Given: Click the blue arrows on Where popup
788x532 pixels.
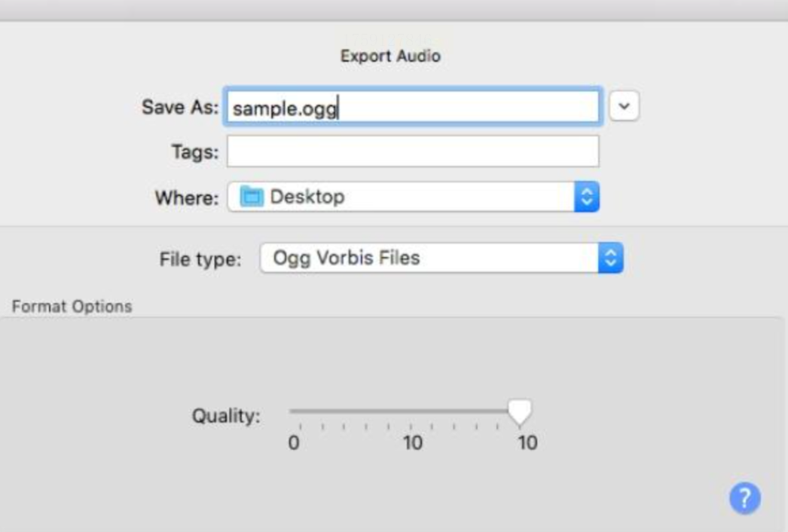Looking at the screenshot, I should (586, 197).
